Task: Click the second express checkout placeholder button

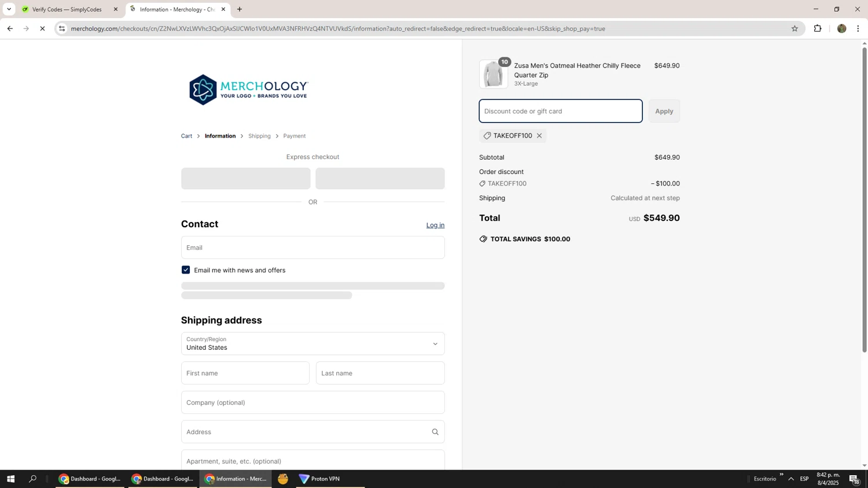Action: pyautogui.click(x=380, y=179)
